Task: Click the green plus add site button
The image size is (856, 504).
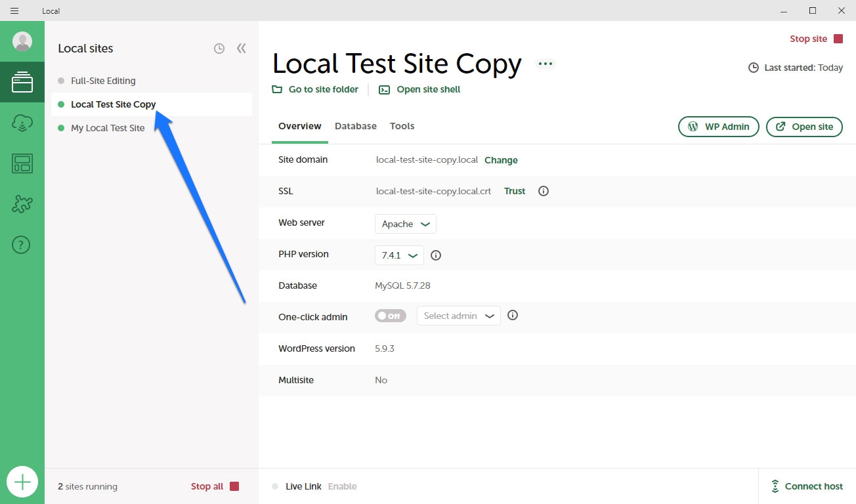Action: pyautogui.click(x=22, y=482)
